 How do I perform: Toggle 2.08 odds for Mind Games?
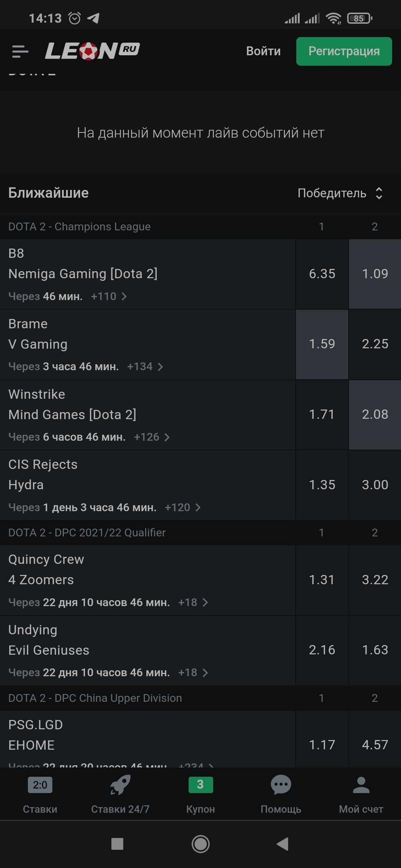(375, 414)
